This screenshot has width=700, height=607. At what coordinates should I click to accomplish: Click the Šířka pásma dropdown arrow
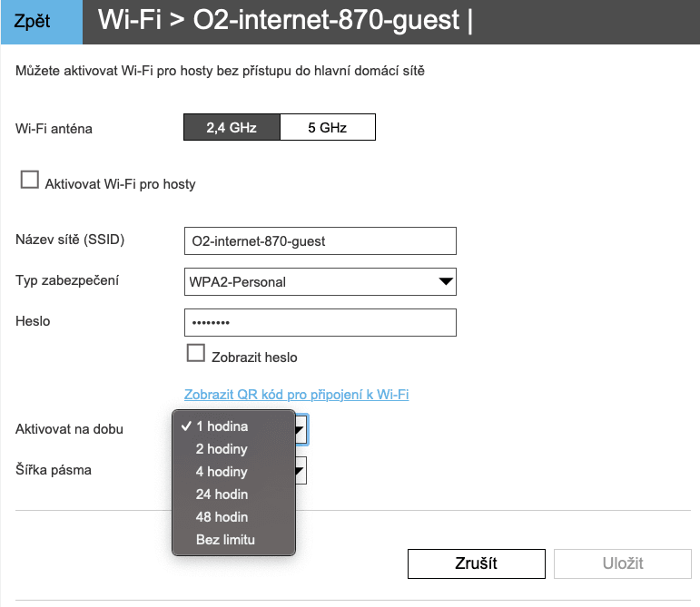[300, 470]
